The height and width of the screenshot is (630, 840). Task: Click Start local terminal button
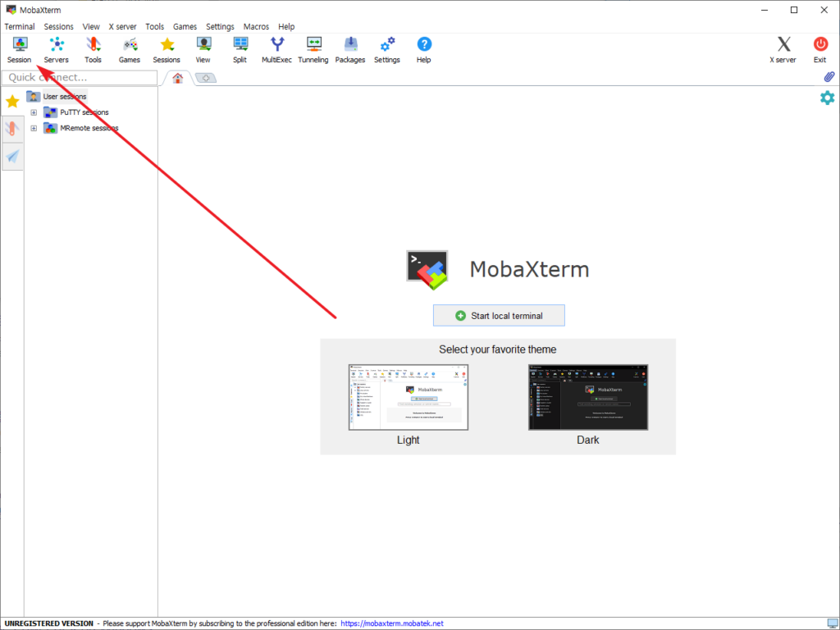point(499,316)
